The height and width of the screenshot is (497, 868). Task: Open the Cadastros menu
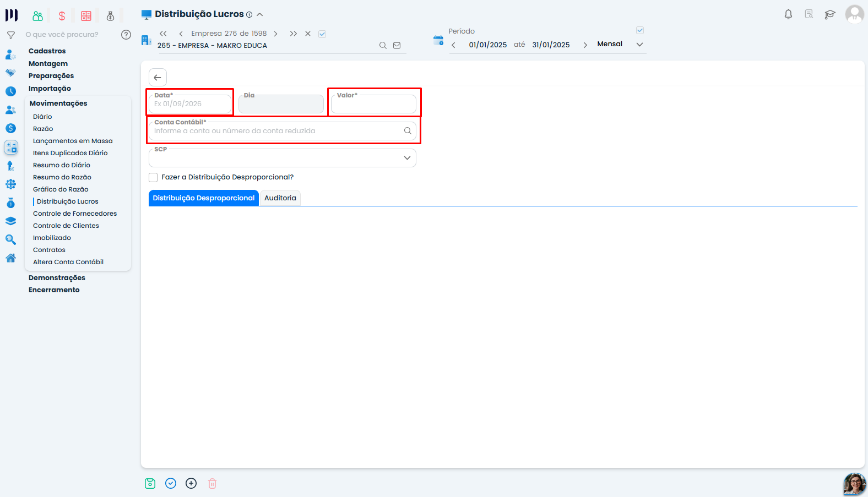coord(47,51)
